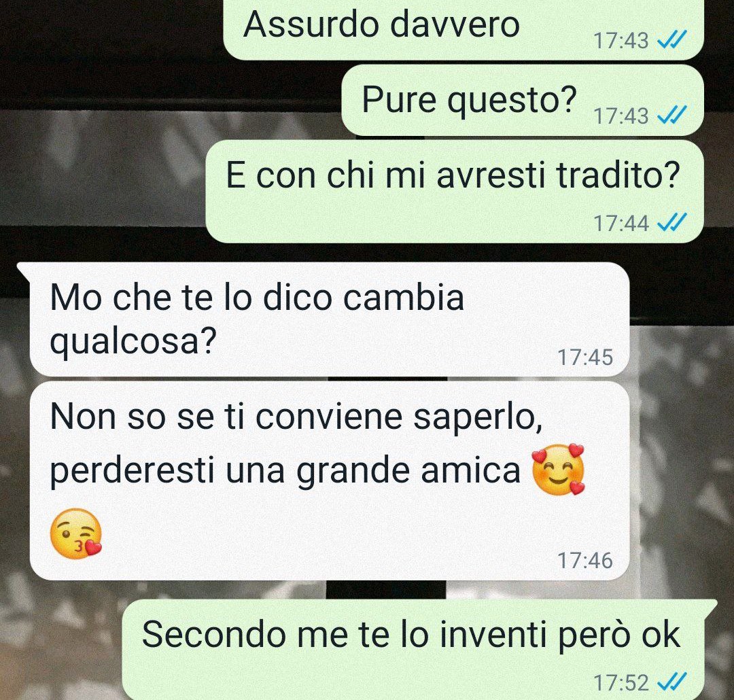Viewport: 734px width, 700px height.
Task: Tap read checkmarks on 'Assurdo davvero' message
Action: pos(672,40)
